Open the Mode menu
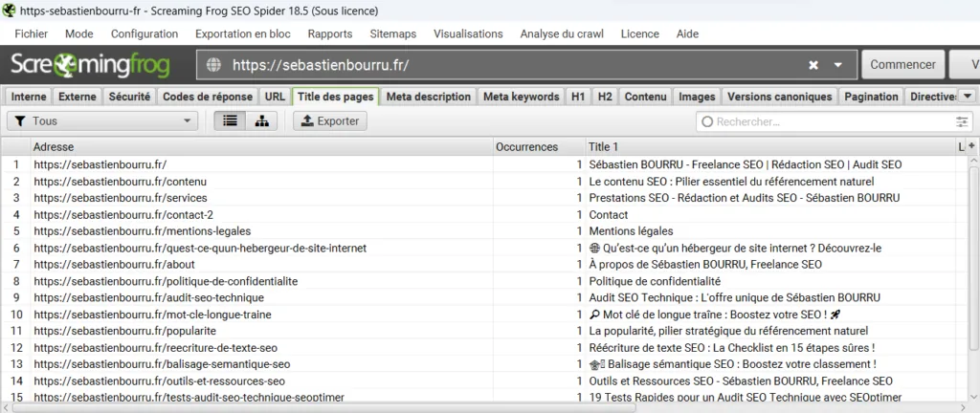Viewport: 980px width, 413px height. (79, 33)
